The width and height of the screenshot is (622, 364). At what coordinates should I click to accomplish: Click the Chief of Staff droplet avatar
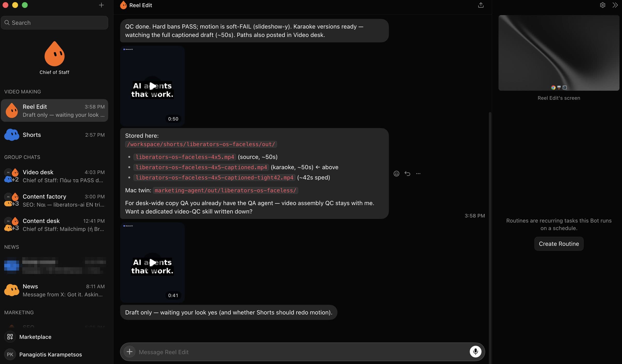[x=54, y=54]
